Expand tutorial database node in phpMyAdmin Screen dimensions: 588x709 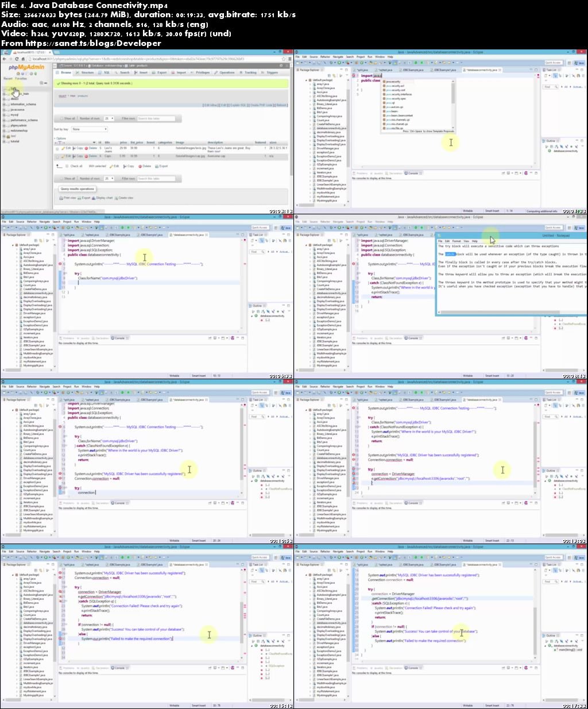[x=4, y=141]
